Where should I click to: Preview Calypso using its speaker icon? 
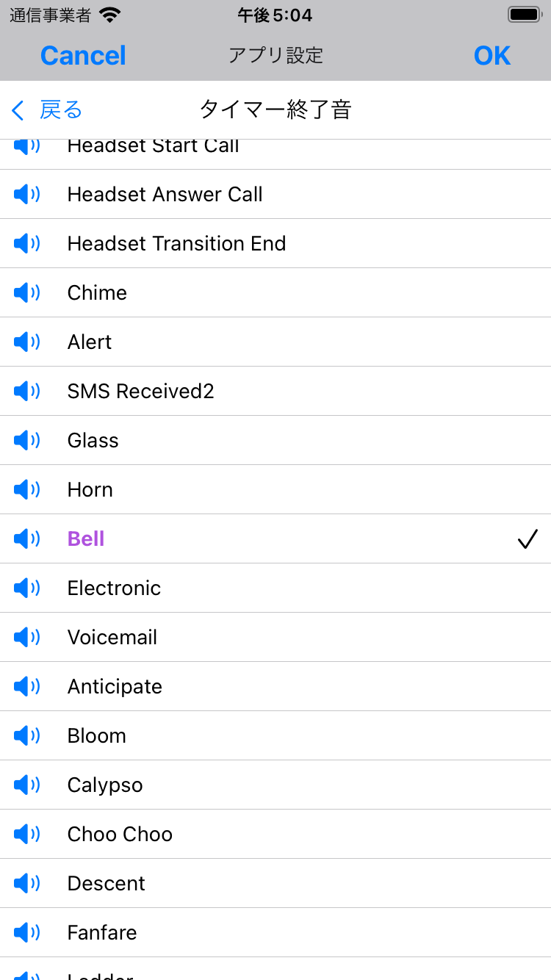pos(26,785)
